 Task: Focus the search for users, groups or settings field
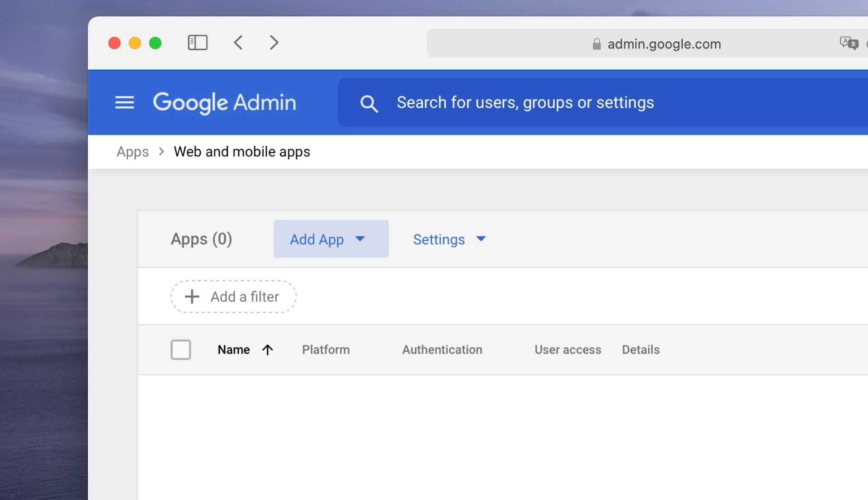(x=603, y=102)
